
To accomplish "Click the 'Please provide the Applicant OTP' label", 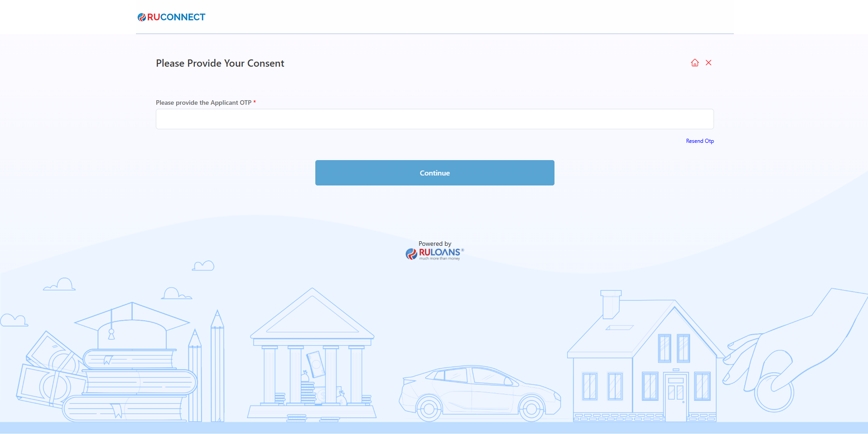I will [203, 102].
